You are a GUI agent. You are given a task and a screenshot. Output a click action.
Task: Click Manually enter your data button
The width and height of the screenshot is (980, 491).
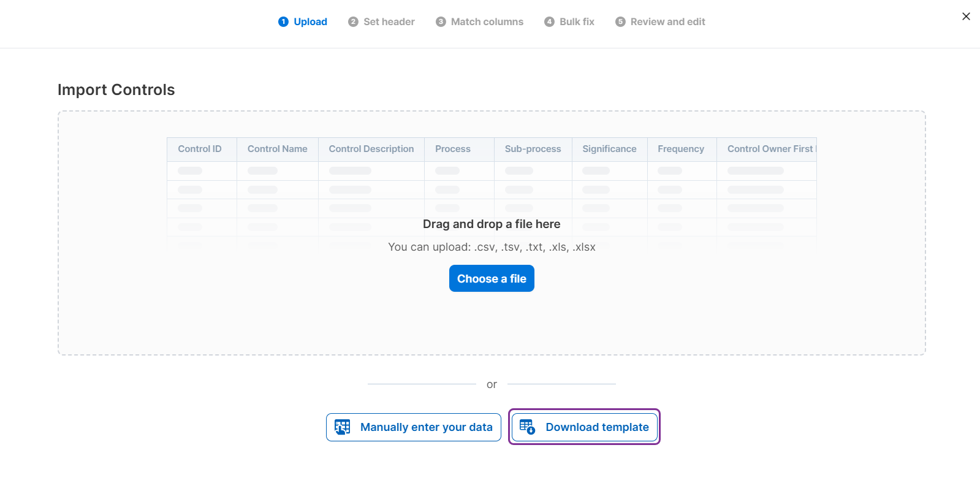click(414, 427)
